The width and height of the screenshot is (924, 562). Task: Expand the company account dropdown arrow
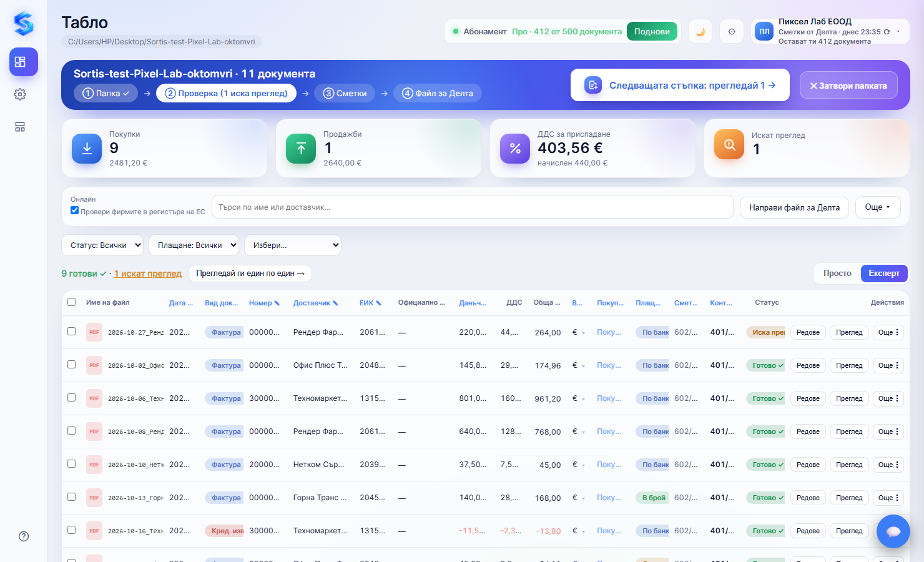point(898,31)
